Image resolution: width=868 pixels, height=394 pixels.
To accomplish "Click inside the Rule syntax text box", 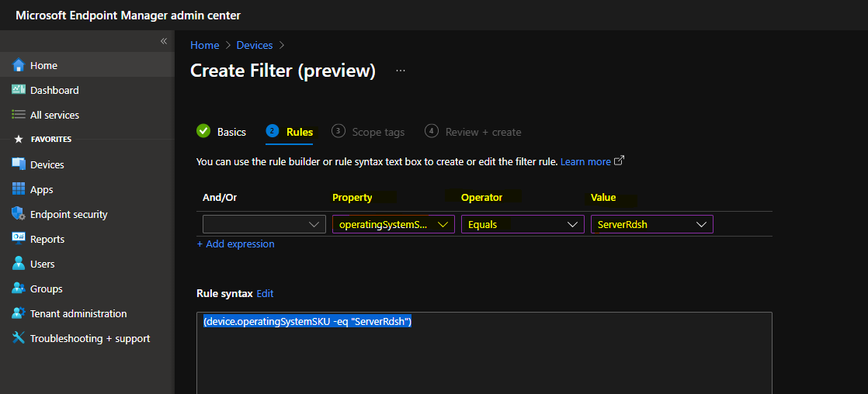I will 484,353.
